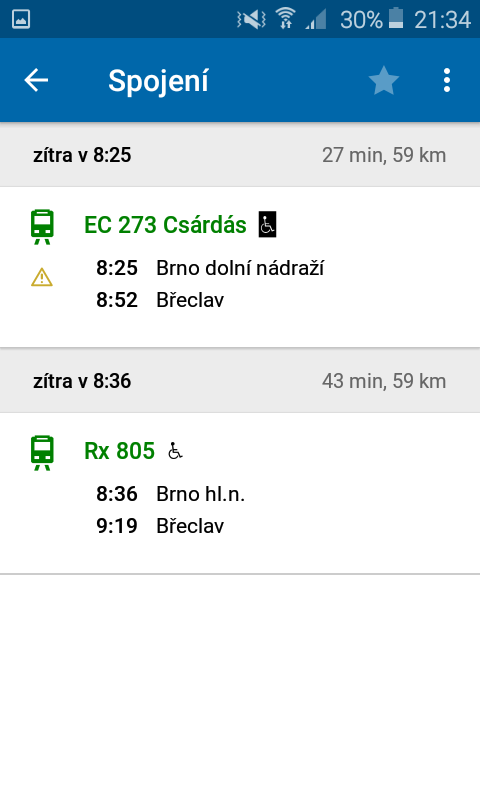The height and width of the screenshot is (800, 480).
Task: Select the 9:19 Břeclav arrival row
Action: click(x=160, y=526)
